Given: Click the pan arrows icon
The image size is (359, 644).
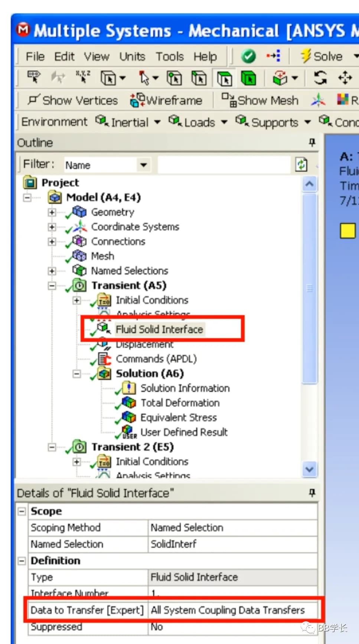Looking at the screenshot, I should (x=345, y=78).
